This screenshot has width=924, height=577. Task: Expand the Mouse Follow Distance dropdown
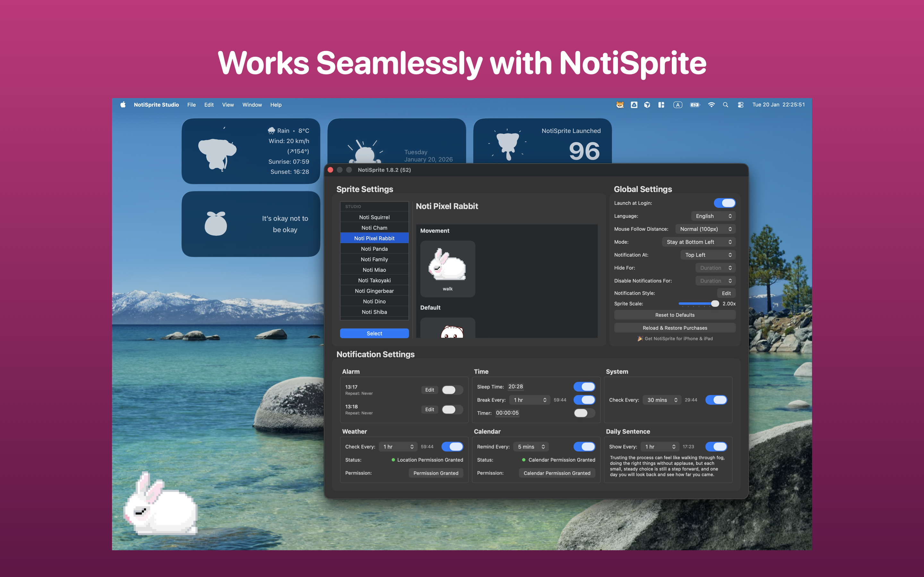coord(705,229)
